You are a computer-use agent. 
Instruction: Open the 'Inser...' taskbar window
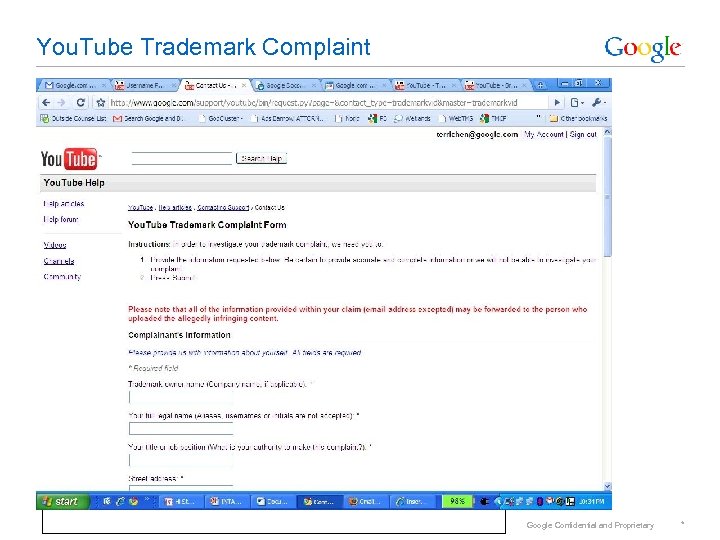[x=412, y=501]
